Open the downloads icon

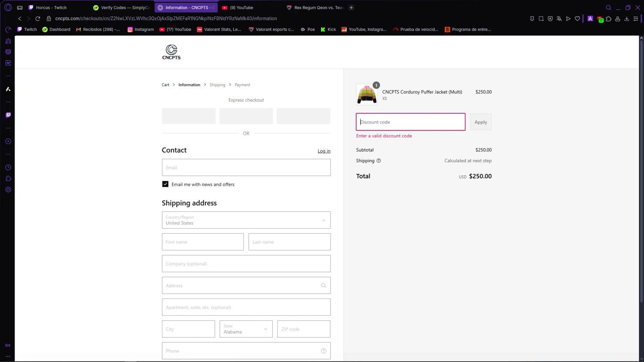(x=627, y=18)
